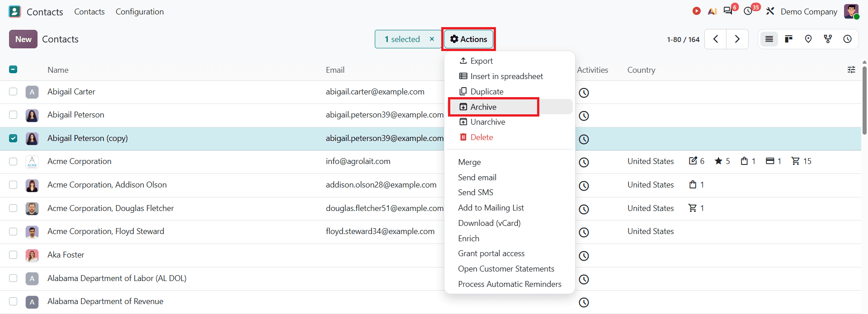Open the optional columns settings icon
This screenshot has width=868, height=314.
(x=851, y=70)
